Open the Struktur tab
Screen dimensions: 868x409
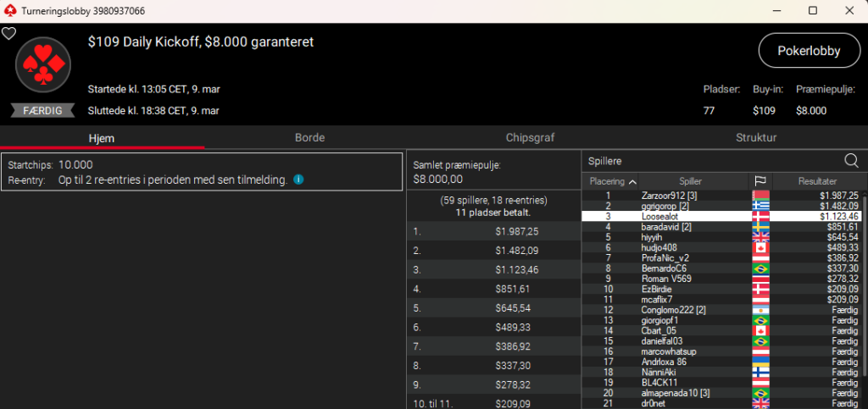(x=755, y=137)
